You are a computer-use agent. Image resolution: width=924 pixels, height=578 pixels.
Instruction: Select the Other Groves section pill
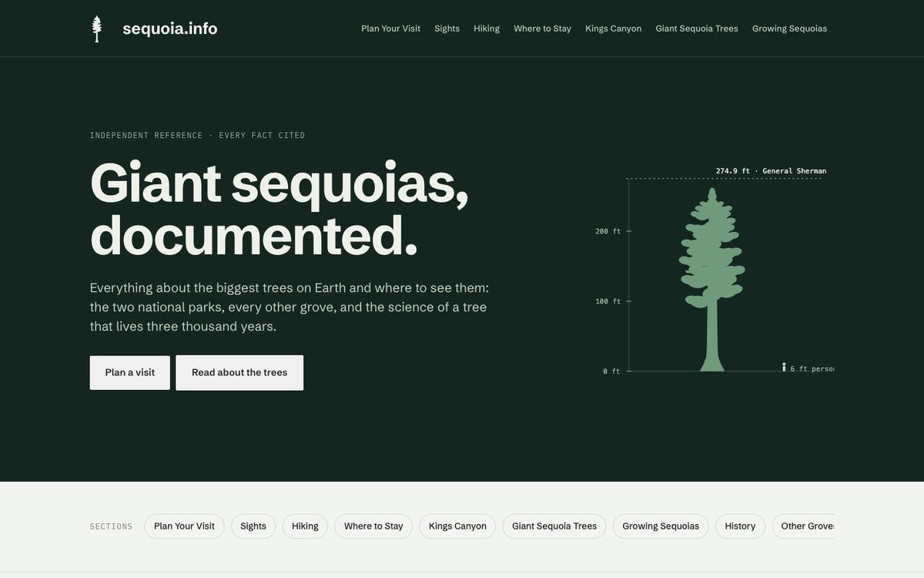(x=803, y=526)
